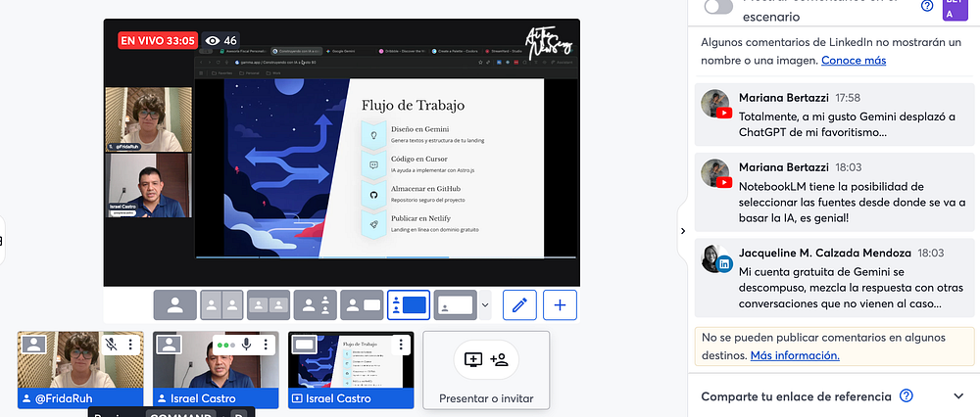Open the Más información link
980x417 pixels.
[x=795, y=355]
